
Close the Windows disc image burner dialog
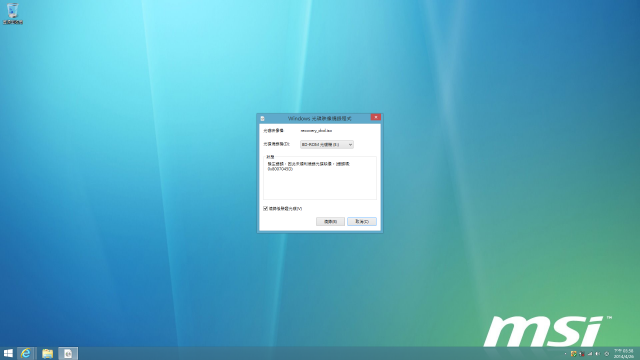point(376,117)
